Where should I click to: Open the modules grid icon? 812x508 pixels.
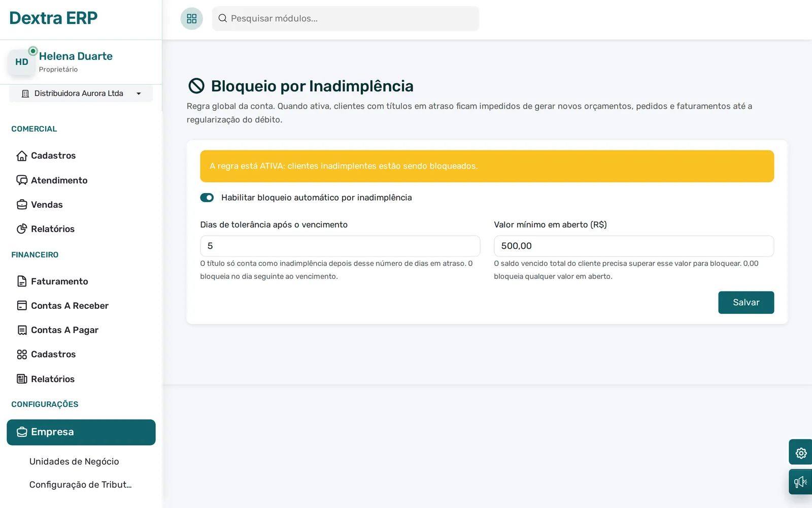coord(192,19)
